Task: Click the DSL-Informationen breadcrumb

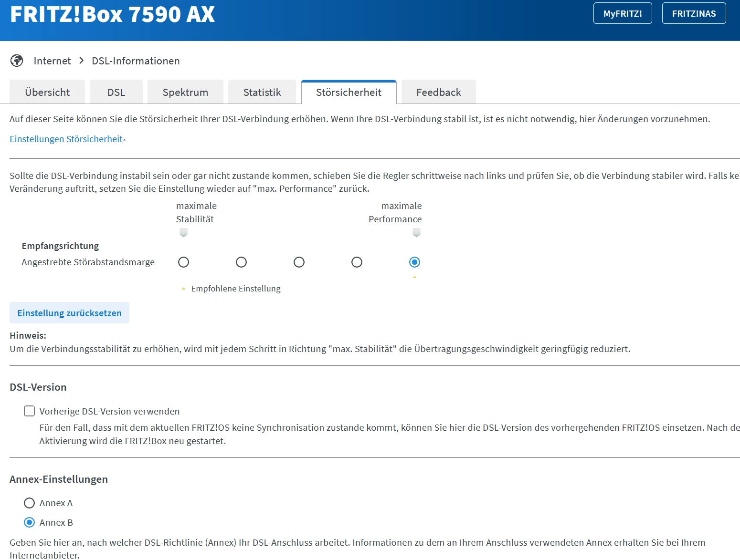Action: click(136, 61)
